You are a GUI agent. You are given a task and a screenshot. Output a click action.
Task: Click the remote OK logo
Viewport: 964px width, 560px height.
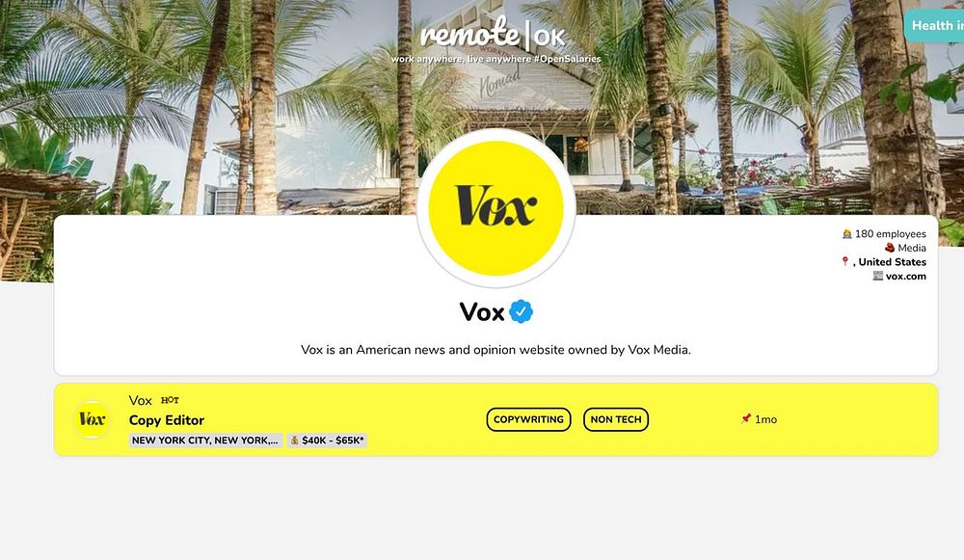(493, 35)
